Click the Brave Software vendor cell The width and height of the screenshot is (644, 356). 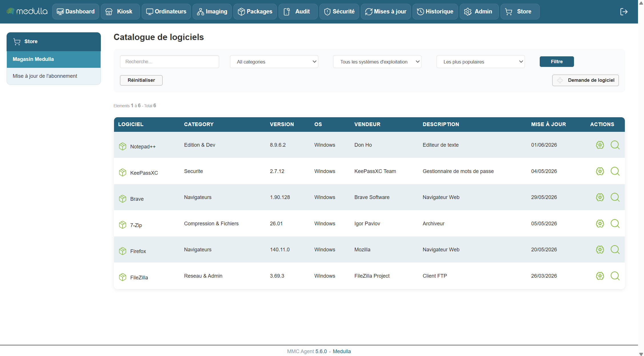point(372,197)
